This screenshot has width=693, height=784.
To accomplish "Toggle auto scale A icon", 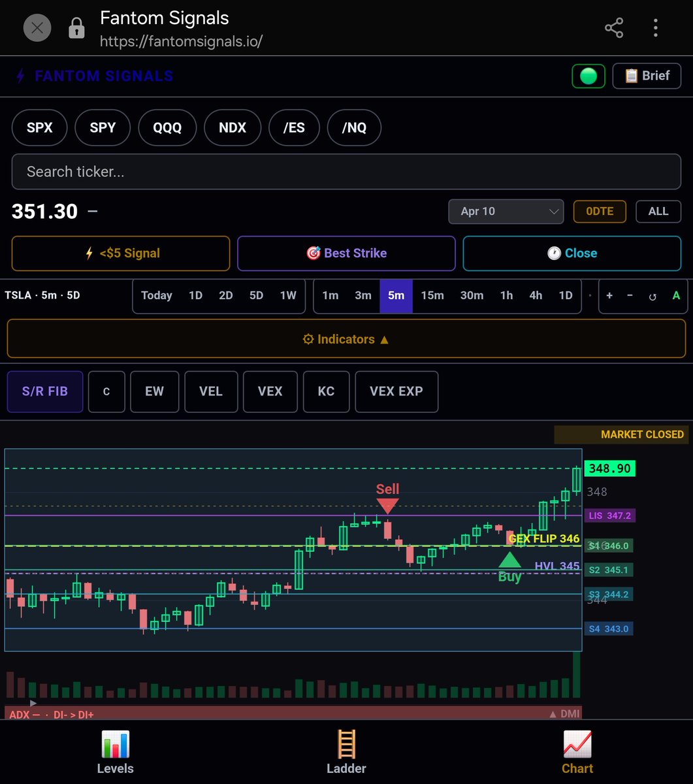I will click(676, 295).
